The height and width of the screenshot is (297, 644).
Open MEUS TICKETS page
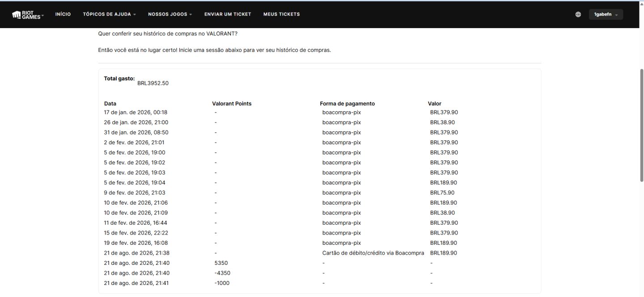click(281, 14)
